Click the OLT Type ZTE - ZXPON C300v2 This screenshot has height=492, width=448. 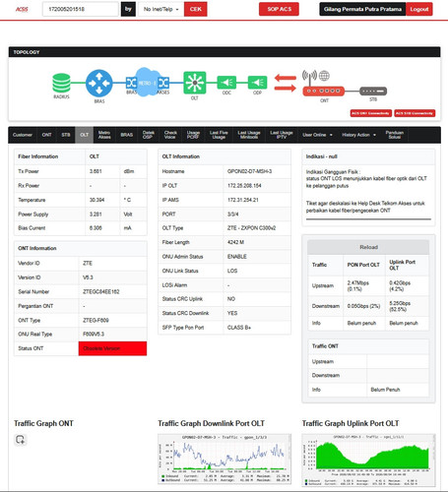251,228
